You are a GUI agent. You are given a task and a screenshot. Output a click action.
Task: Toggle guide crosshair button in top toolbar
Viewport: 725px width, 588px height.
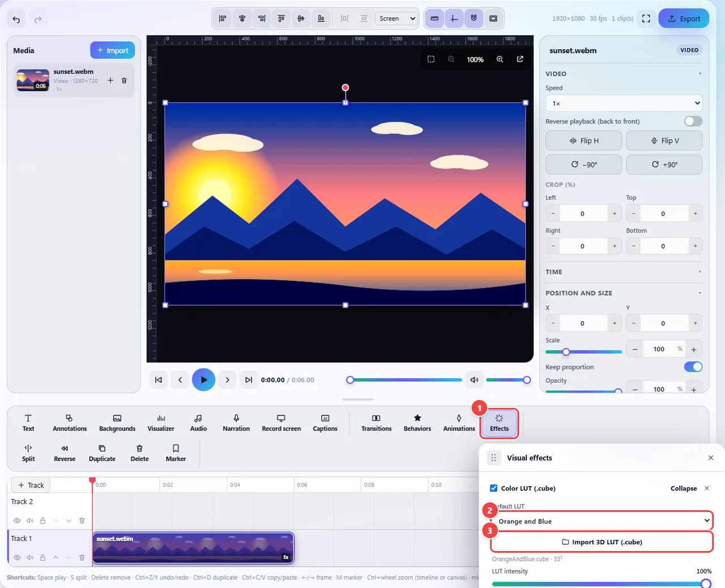454,19
